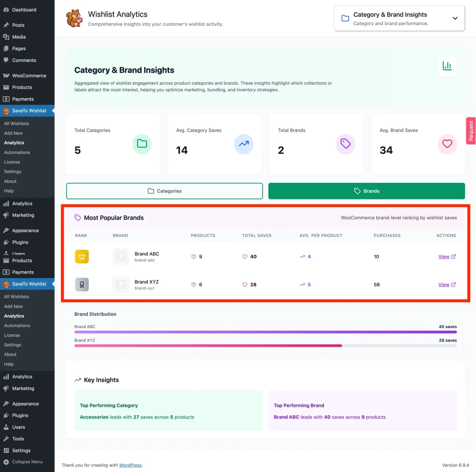Open the View link for Brand XYZ
The height and width of the screenshot is (472, 476).
pos(446,285)
